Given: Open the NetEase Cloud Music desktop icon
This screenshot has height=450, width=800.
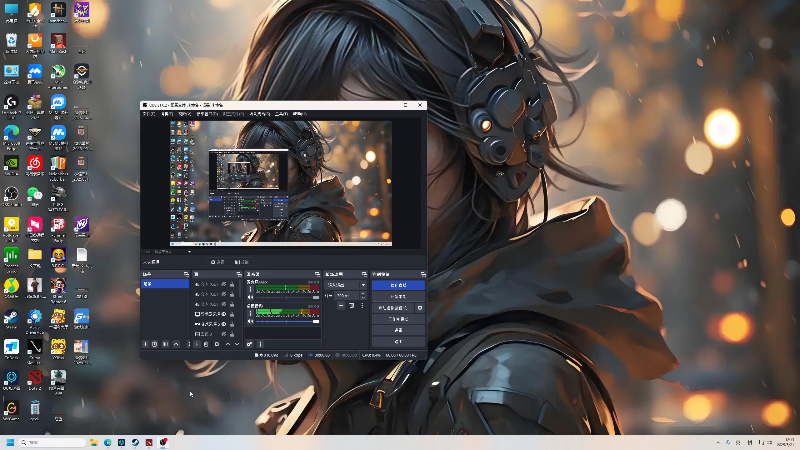Looking at the screenshot, I should click(35, 166).
